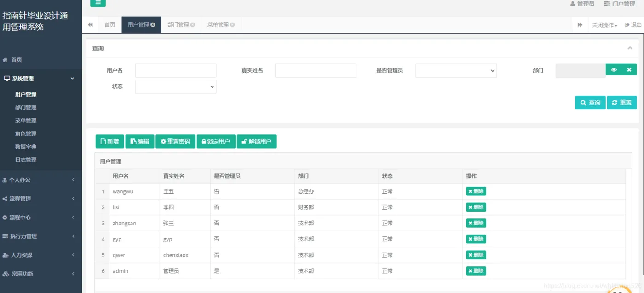This screenshot has width=644, height=293.
Task: Add a user with the 新增 button
Action: (110, 141)
